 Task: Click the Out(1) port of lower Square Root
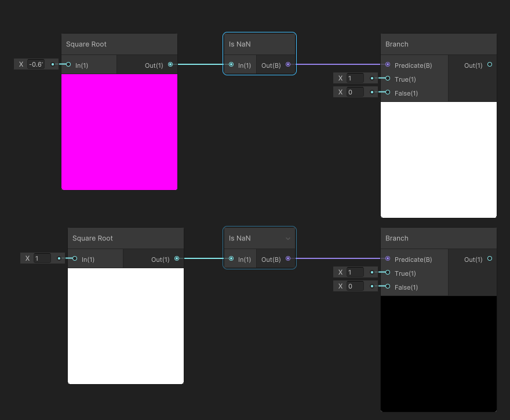(177, 258)
